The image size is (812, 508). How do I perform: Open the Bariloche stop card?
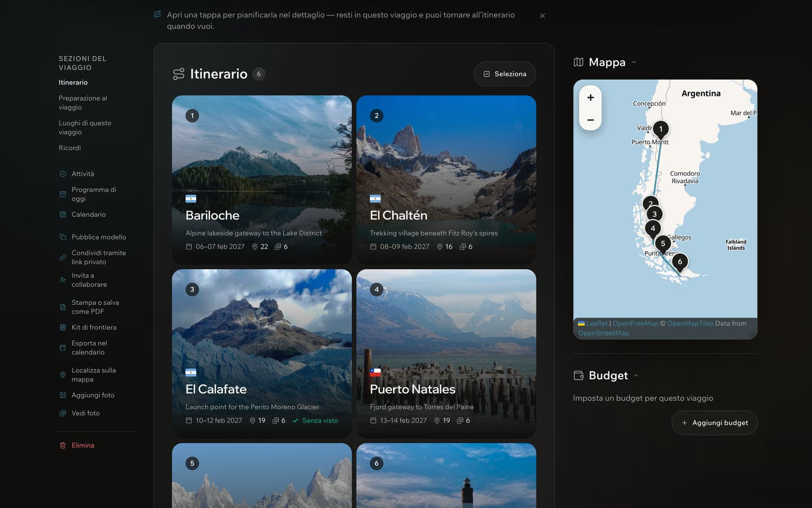[x=262, y=180]
